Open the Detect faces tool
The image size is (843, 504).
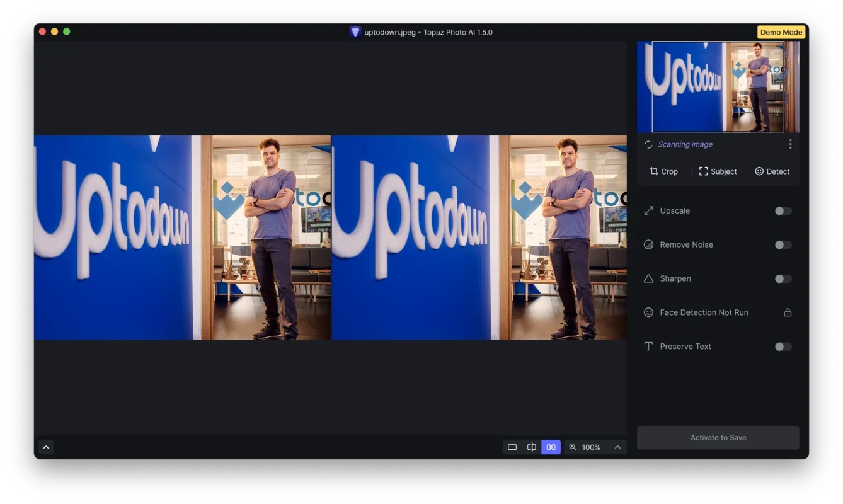[x=772, y=171]
